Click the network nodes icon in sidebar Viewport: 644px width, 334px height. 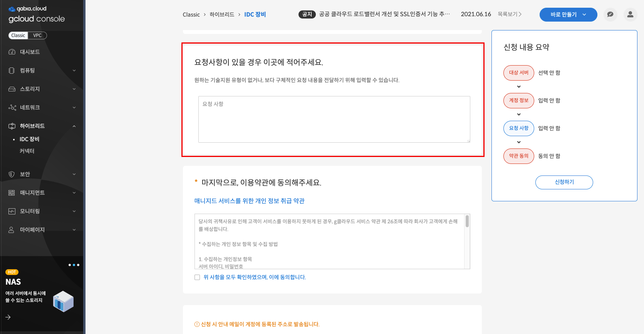tap(12, 108)
